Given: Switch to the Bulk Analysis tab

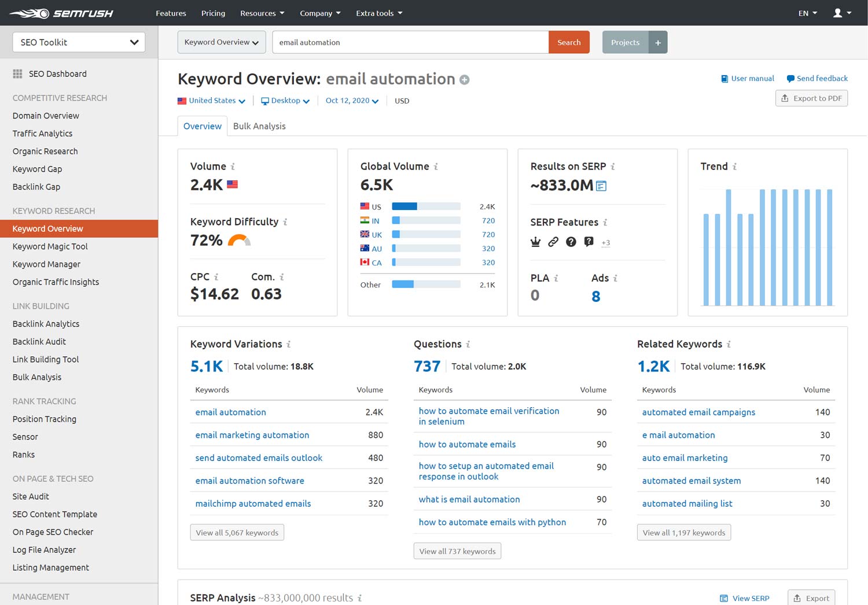Looking at the screenshot, I should pos(259,126).
